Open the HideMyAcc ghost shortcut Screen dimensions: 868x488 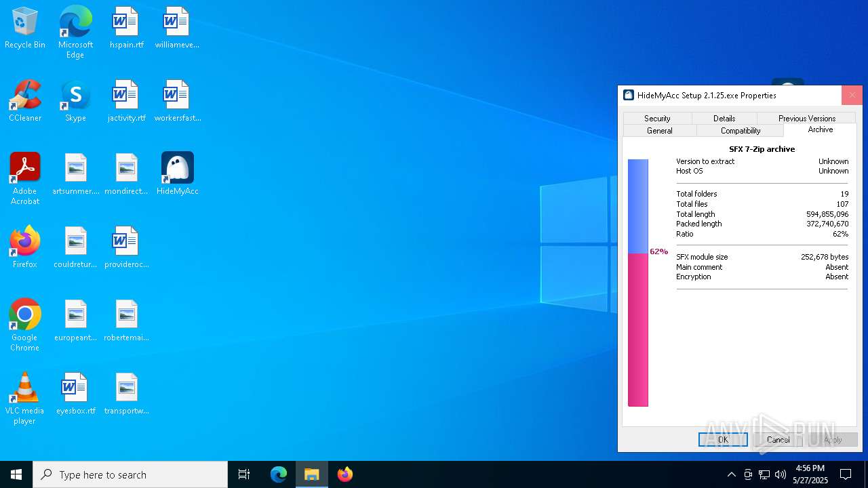177,175
